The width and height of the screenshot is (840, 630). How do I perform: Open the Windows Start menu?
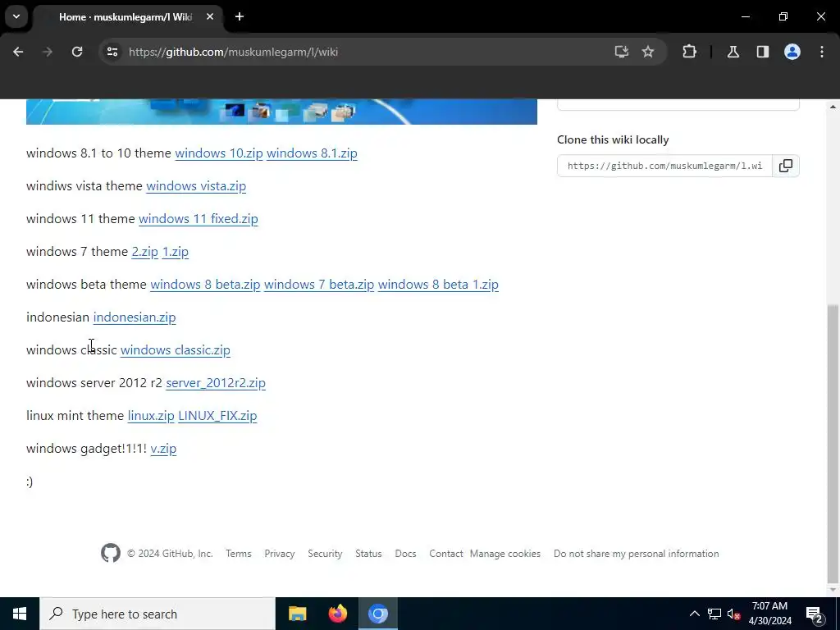click(x=20, y=614)
